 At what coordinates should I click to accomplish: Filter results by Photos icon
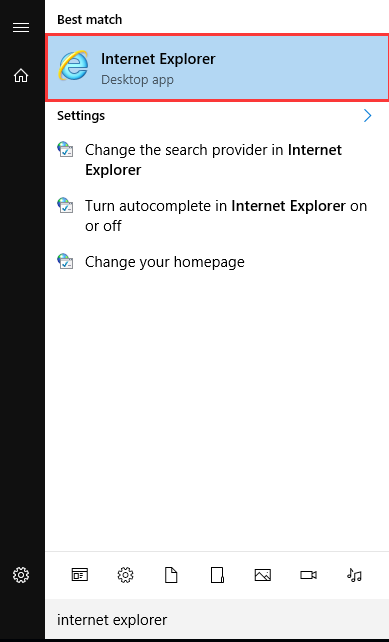click(263, 575)
